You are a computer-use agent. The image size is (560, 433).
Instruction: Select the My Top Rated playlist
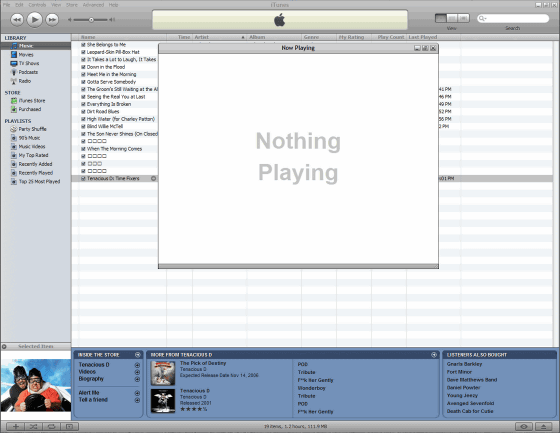(33, 155)
